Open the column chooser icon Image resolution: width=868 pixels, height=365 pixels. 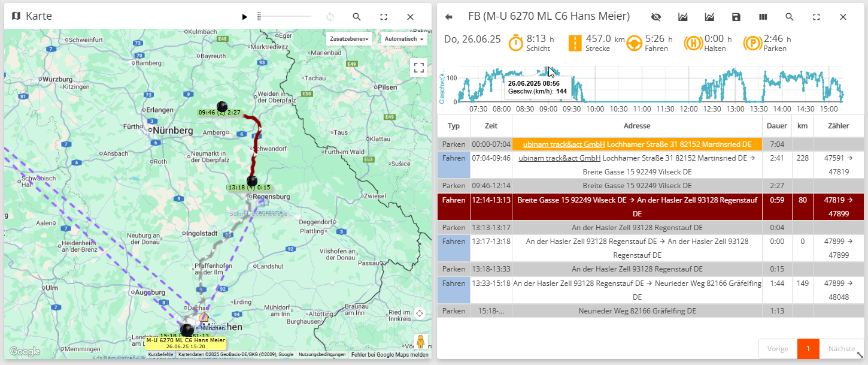[763, 17]
